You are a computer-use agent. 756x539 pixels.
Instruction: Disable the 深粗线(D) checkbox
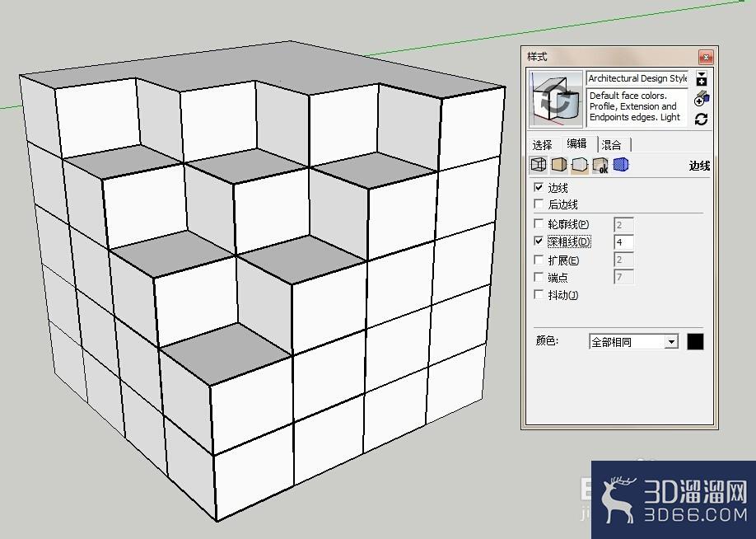(539, 241)
